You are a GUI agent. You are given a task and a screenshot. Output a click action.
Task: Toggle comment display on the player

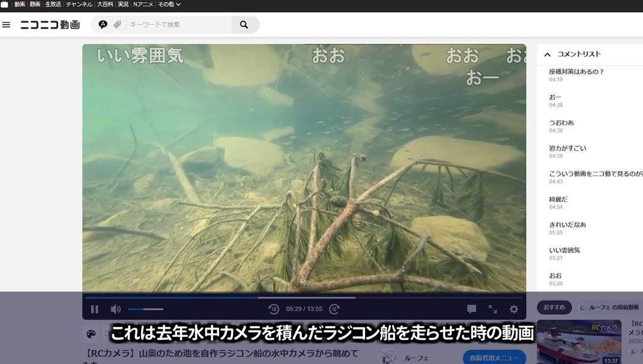472,309
